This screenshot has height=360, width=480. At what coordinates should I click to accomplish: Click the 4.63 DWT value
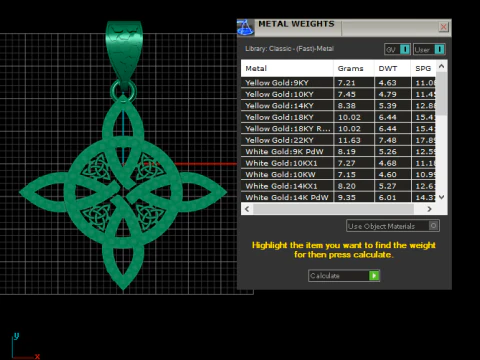pyautogui.click(x=387, y=83)
